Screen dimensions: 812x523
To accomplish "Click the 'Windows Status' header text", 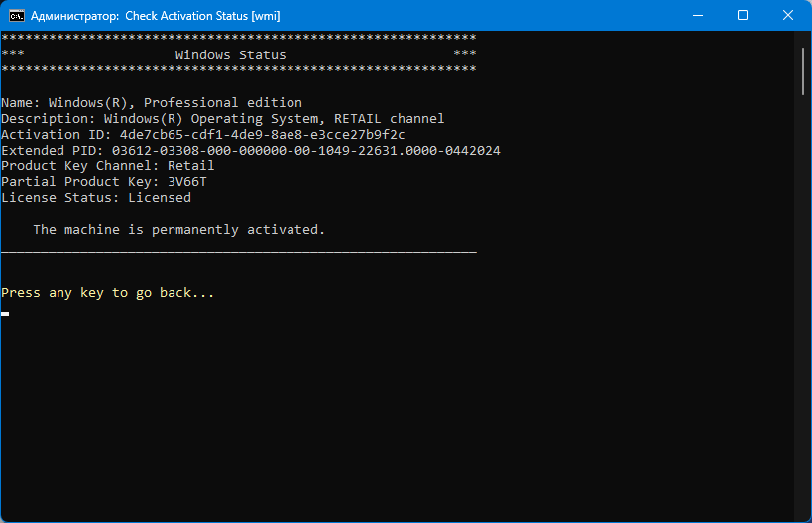I will [230, 55].
